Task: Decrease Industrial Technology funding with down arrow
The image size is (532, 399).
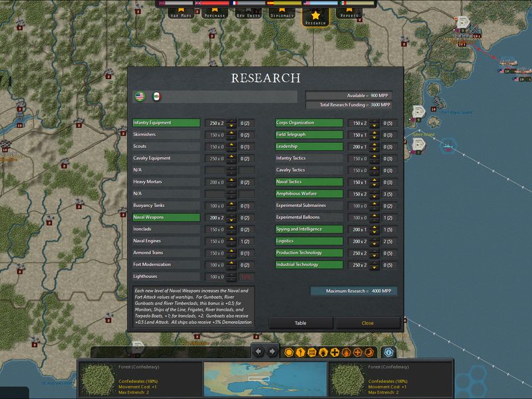Action: click(374, 267)
